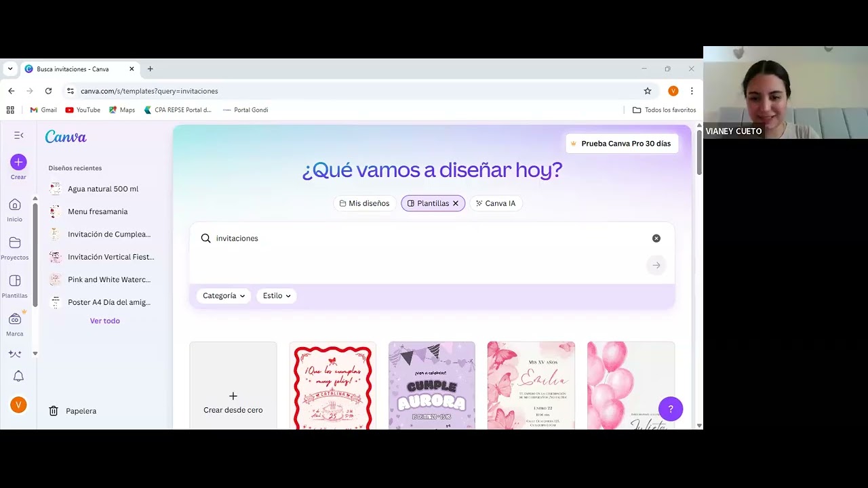Image resolution: width=868 pixels, height=488 pixels.
Task: Open Proyectos folder in sidebar
Action: click(15, 248)
